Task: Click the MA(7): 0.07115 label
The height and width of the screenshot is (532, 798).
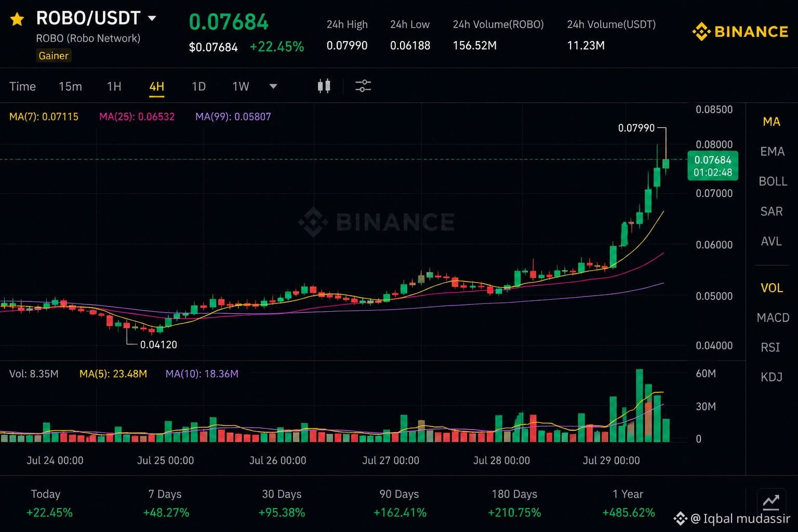Action: (x=44, y=116)
